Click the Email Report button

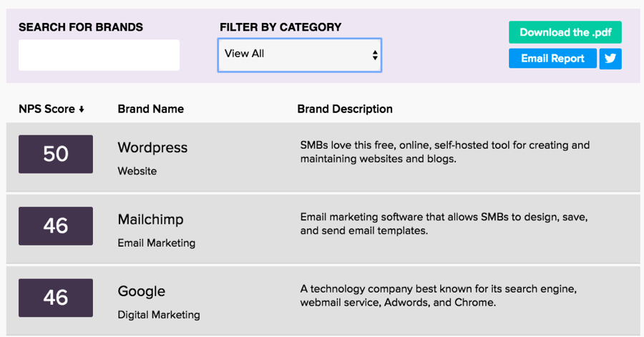(552, 59)
